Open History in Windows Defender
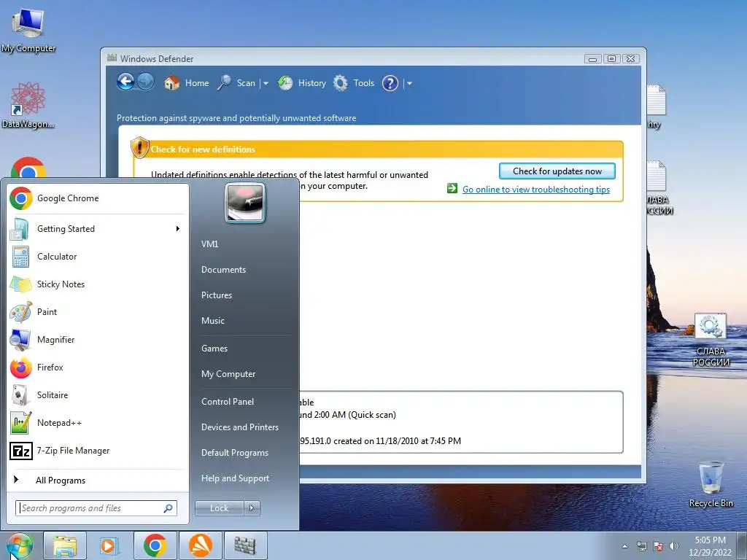This screenshot has width=747, height=560. coord(301,83)
